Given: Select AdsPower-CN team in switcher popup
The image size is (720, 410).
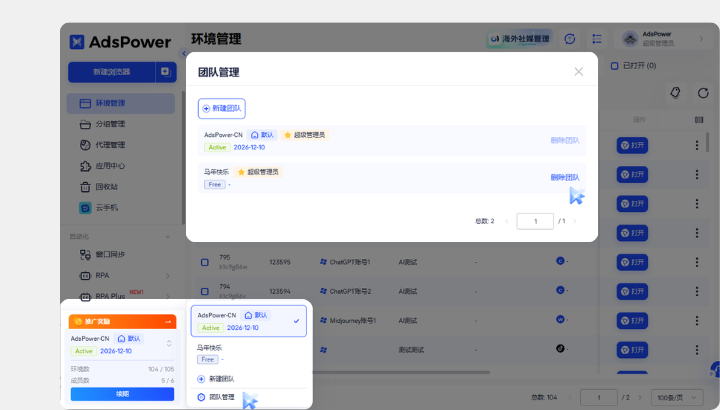Looking at the screenshot, I should click(248, 321).
